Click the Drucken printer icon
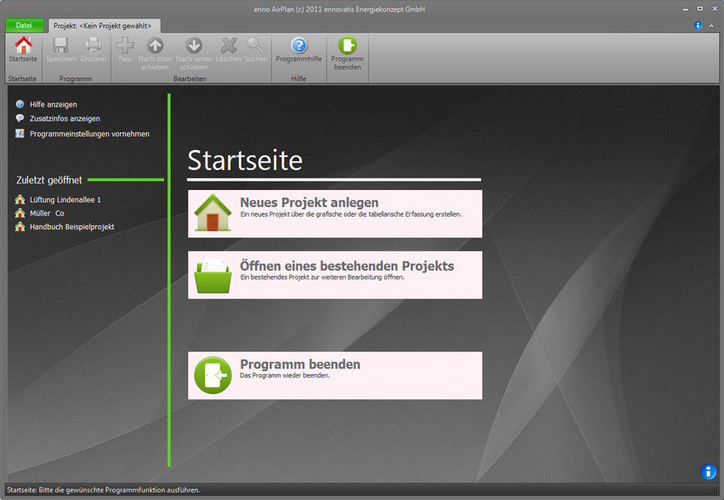 [93, 48]
